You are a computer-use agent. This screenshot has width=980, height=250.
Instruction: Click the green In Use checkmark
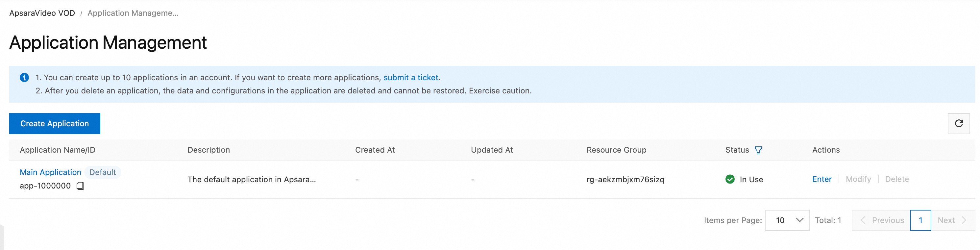[730, 179]
